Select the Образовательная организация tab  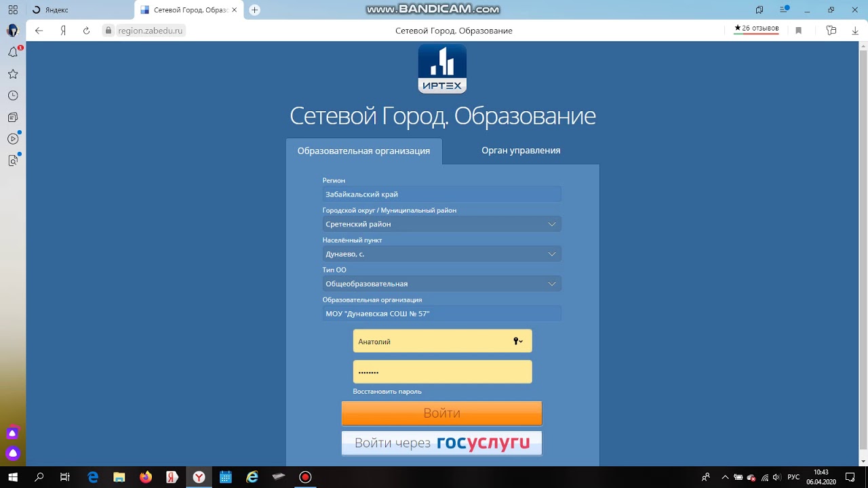pos(363,151)
